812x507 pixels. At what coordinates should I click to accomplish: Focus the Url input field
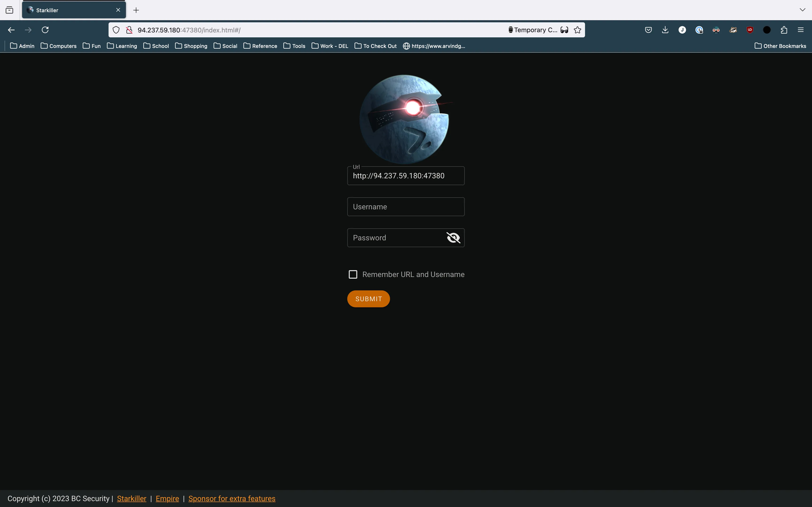tap(406, 176)
